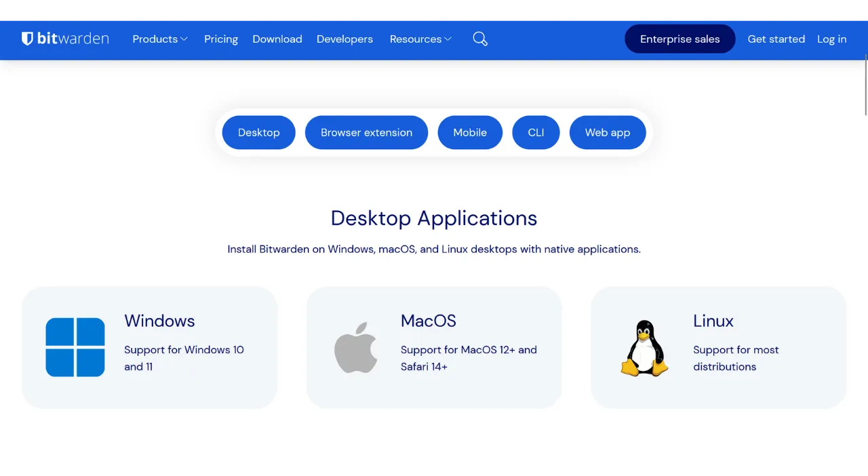Click the Get started link

tap(776, 39)
